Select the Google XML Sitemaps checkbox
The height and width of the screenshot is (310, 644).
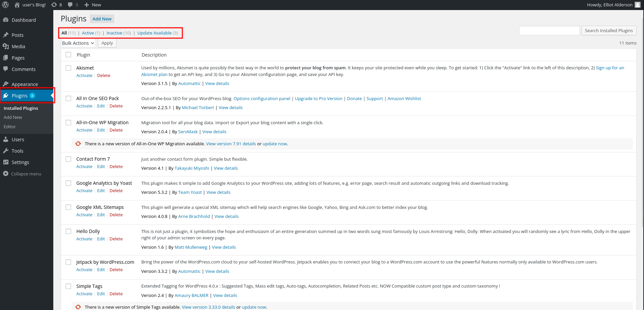pos(68,207)
